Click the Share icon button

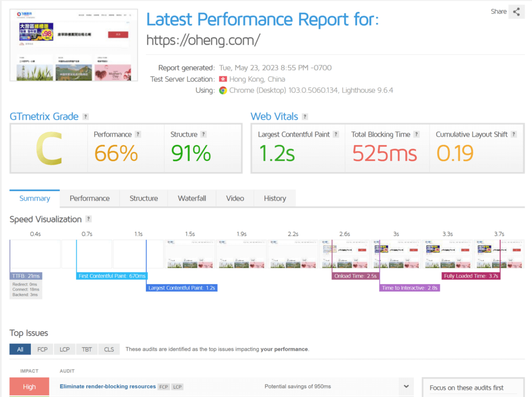pyautogui.click(x=516, y=11)
